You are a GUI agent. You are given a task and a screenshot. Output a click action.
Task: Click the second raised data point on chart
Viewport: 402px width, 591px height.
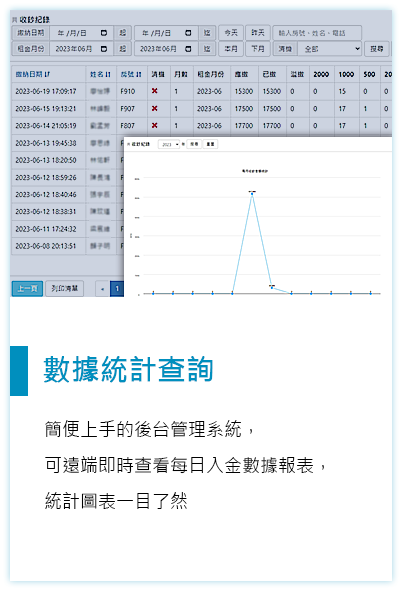point(272,288)
